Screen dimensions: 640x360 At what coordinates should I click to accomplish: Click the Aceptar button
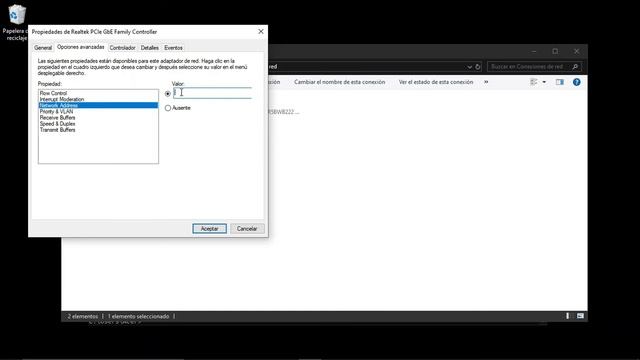[209, 229]
